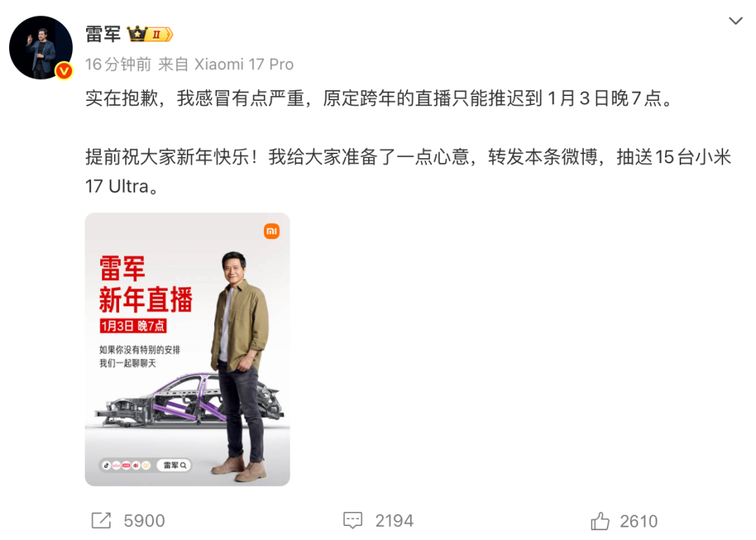Open the 雷军 username link
Viewport: 756px width, 540px height.
[x=103, y=34]
